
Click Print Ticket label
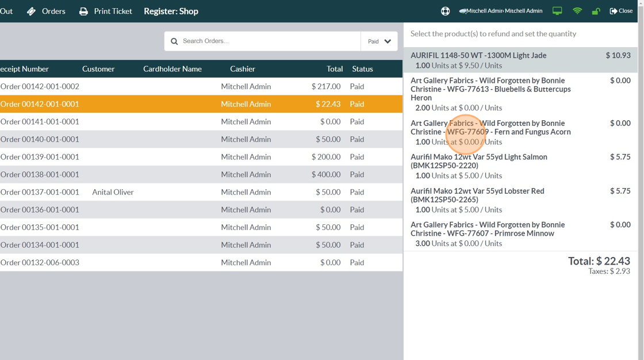tap(113, 12)
